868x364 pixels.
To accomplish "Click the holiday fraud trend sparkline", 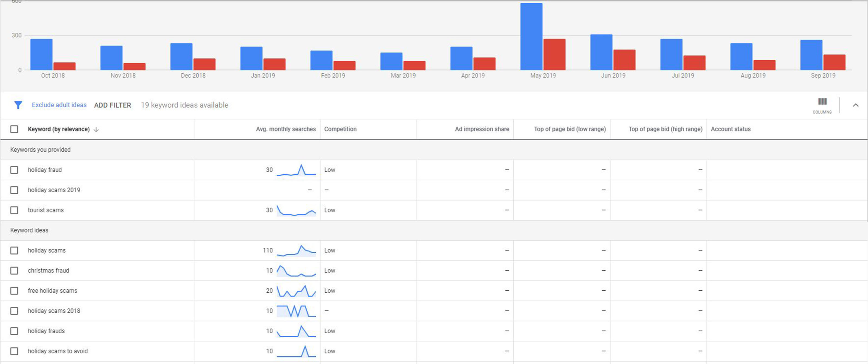I will coord(296,170).
